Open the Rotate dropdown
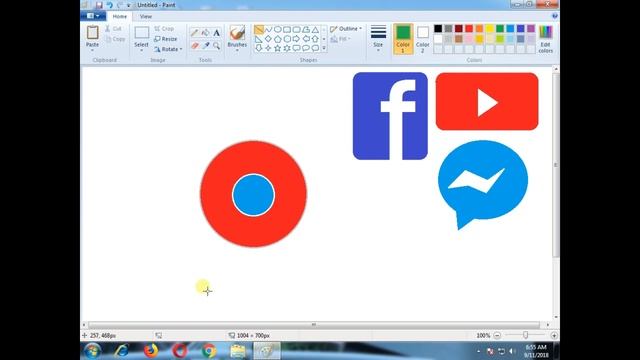This screenshot has height=360, width=640. (168, 49)
